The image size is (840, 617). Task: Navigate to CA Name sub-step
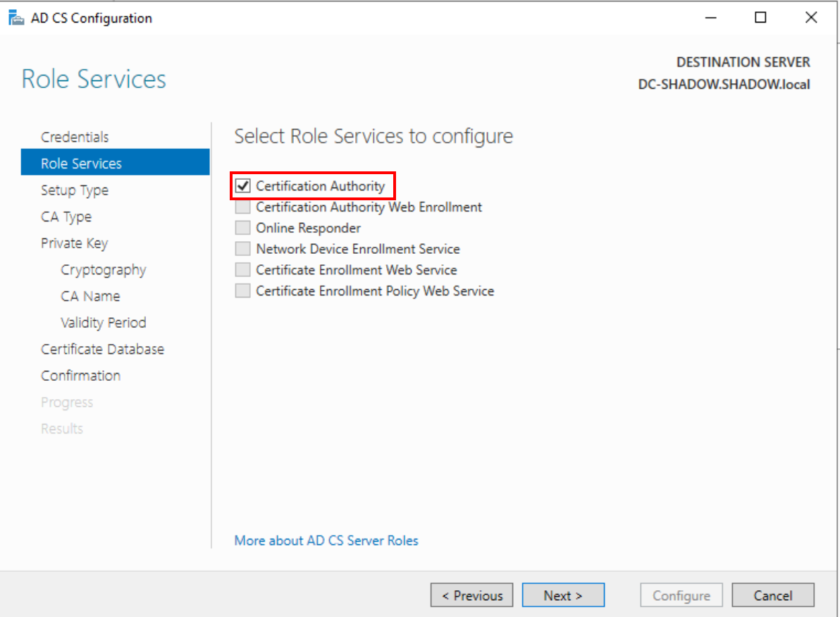90,296
